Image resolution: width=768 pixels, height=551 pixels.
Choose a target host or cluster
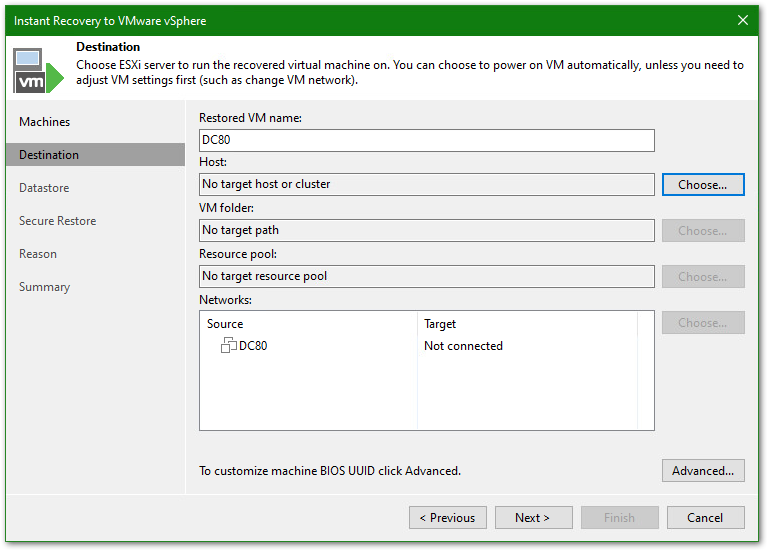[x=702, y=185]
